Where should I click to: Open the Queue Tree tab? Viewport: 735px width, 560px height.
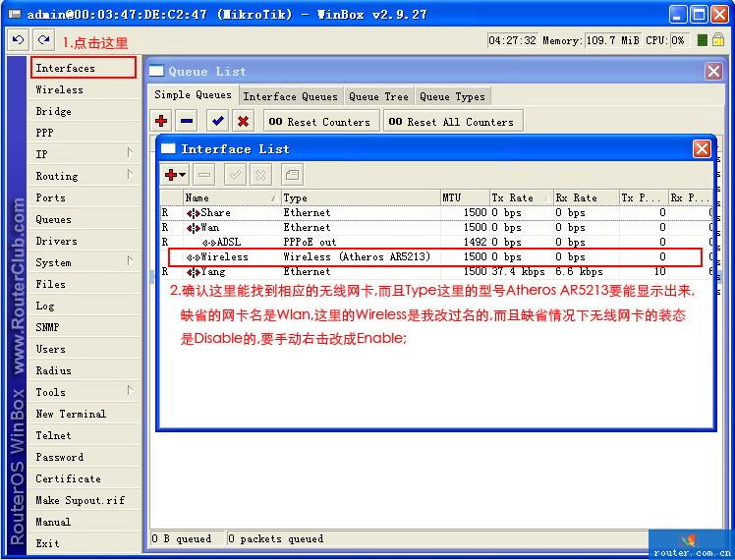coord(378,97)
